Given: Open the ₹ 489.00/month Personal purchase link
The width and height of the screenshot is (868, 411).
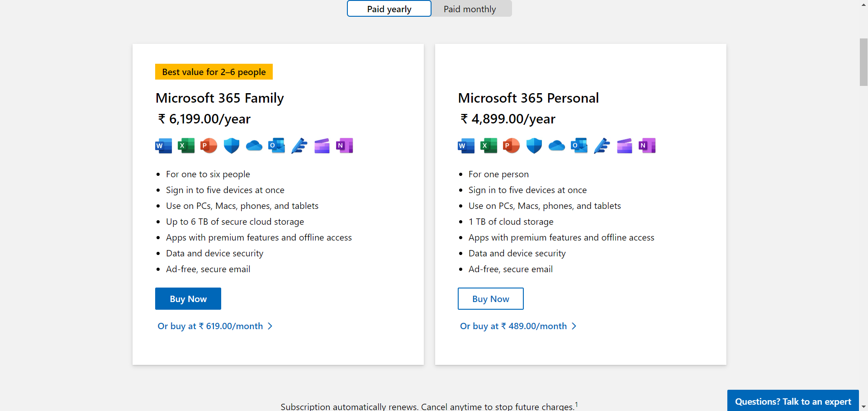Looking at the screenshot, I should pyautogui.click(x=518, y=326).
